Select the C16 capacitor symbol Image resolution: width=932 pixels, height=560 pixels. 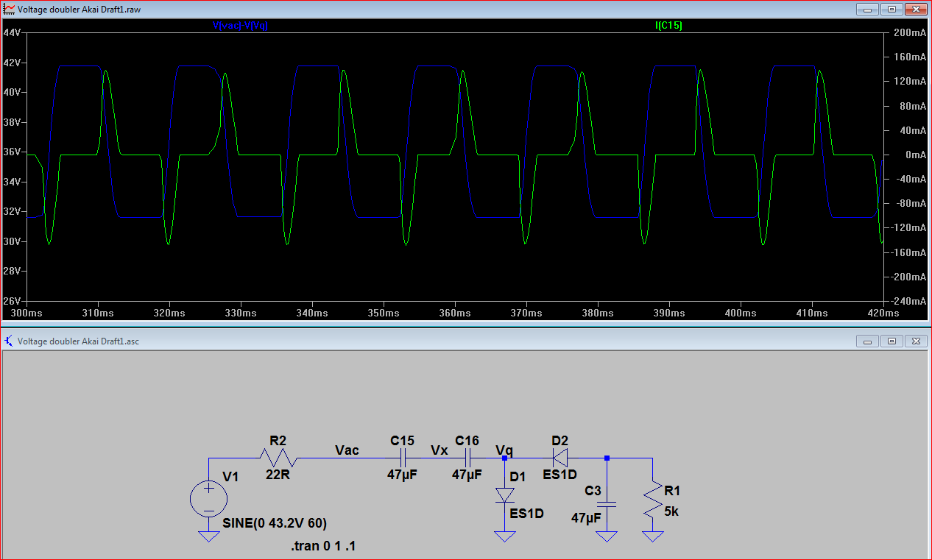tap(467, 458)
